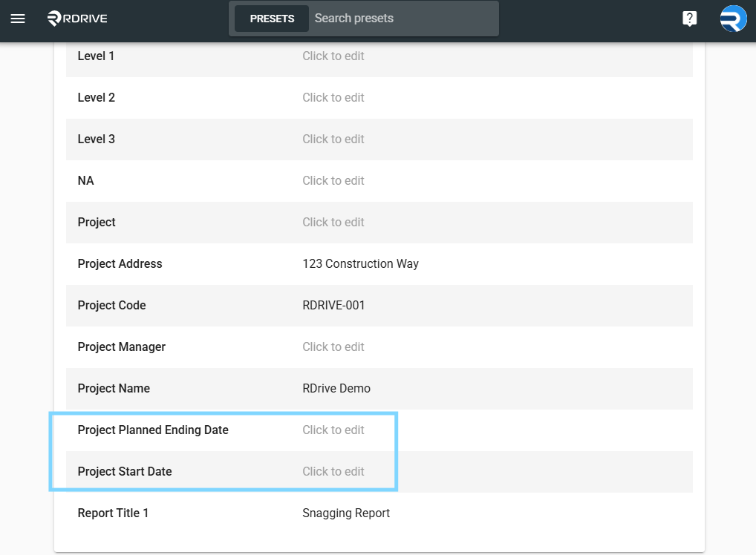Select the Project Planned Ending Date label

[153, 430]
